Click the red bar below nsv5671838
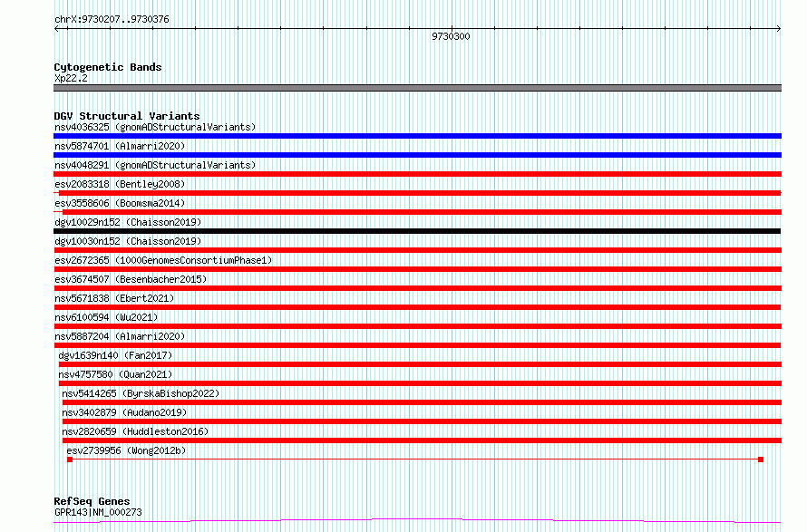The height and width of the screenshot is (532, 807). (x=417, y=307)
